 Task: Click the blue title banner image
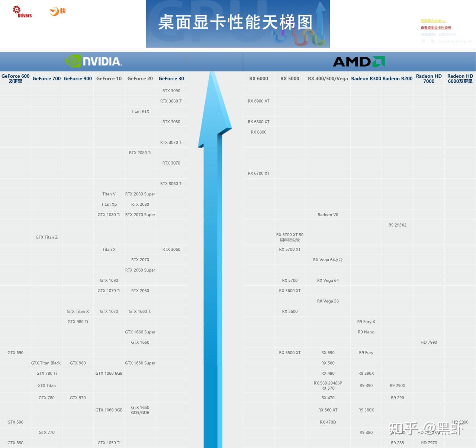pyautogui.click(x=238, y=24)
